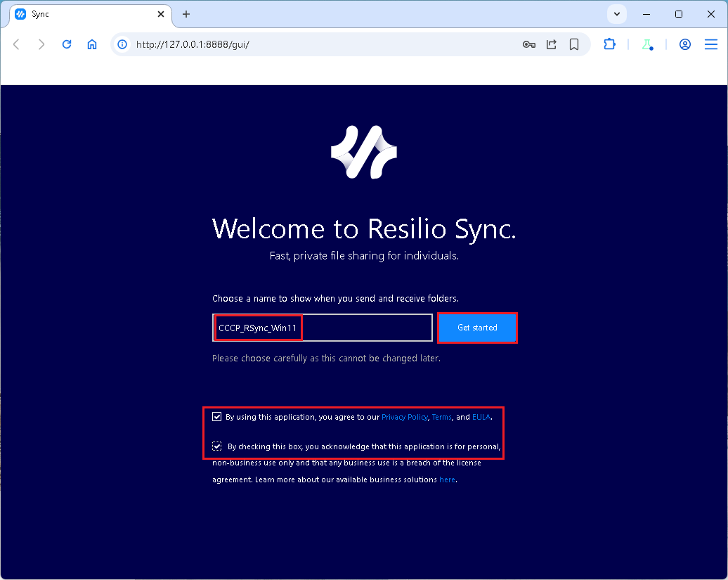Open the home page icon
The width and height of the screenshot is (728, 580).
tap(92, 44)
